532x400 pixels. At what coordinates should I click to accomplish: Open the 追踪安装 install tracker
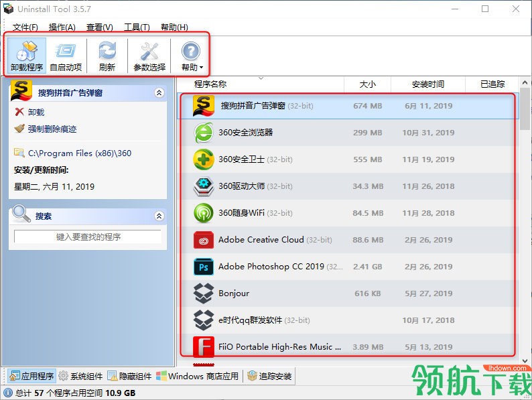(x=270, y=376)
